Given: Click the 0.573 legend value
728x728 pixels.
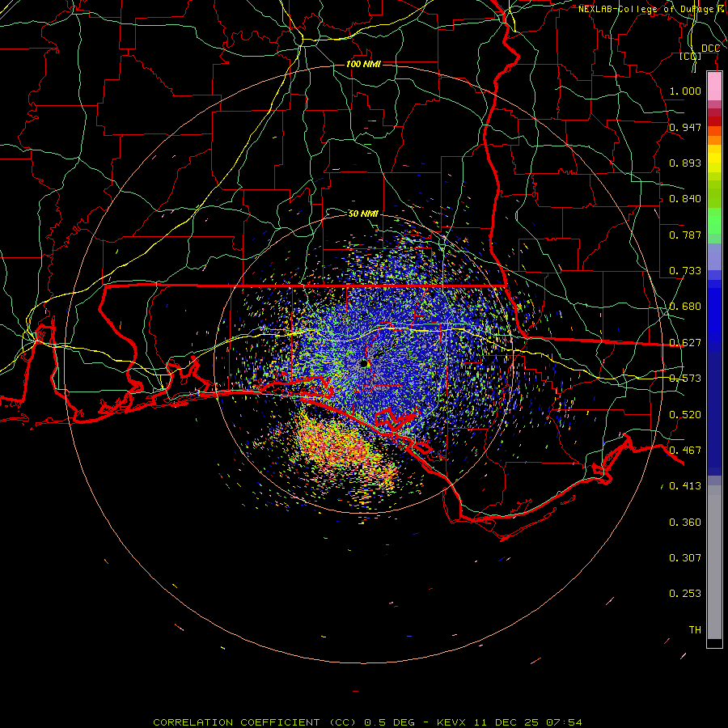Looking at the screenshot, I should click(x=685, y=379).
